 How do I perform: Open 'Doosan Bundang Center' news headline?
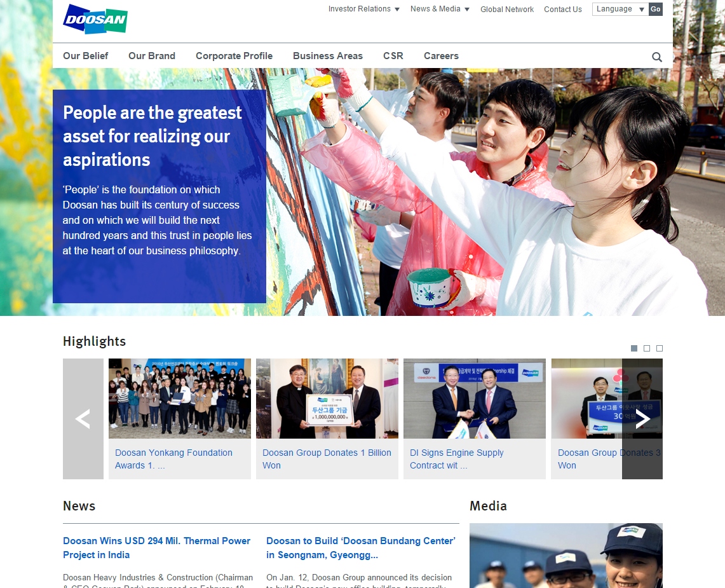click(x=361, y=548)
